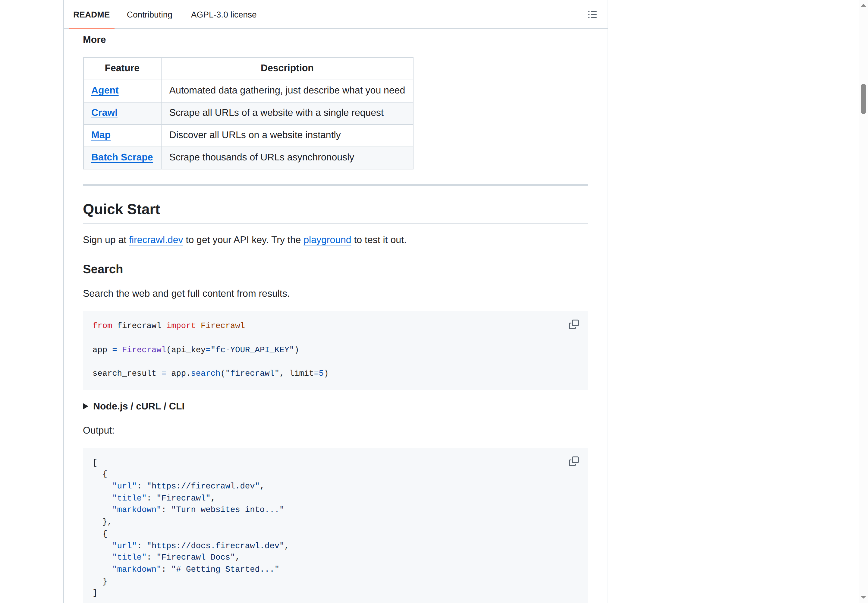
Task: Click the app = Firecrawl(api_key=...) code line
Action: click(x=196, y=350)
